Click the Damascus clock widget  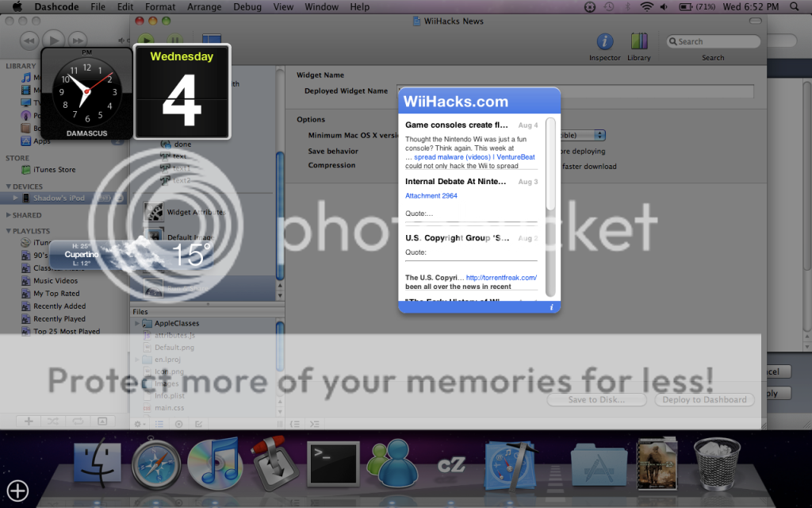coord(87,94)
